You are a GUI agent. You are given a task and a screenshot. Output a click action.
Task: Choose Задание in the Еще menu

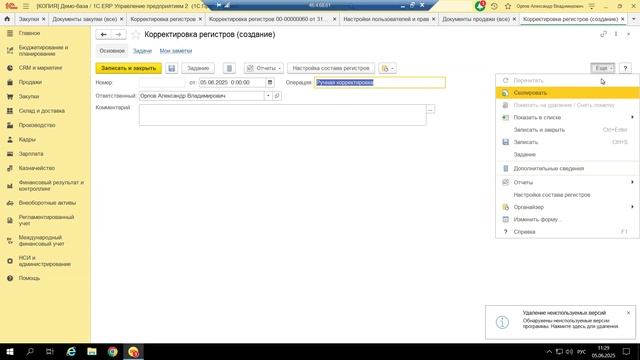point(567,154)
